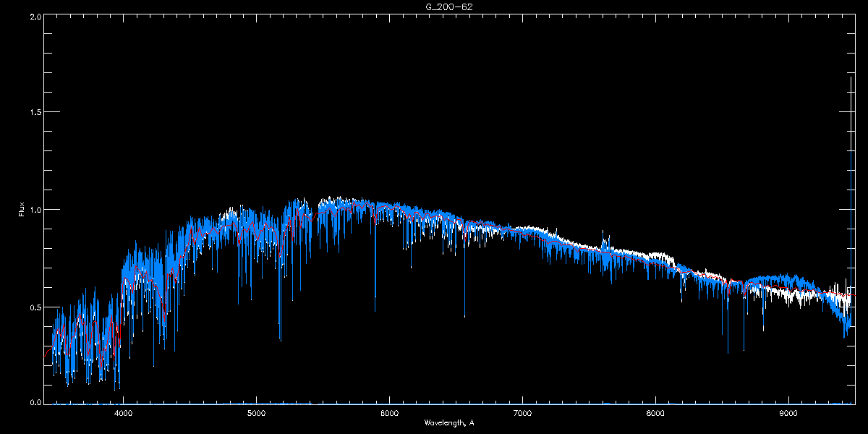This screenshot has width=868, height=434.
Task: Click the 9000 tick label on x-axis
Action: click(788, 414)
